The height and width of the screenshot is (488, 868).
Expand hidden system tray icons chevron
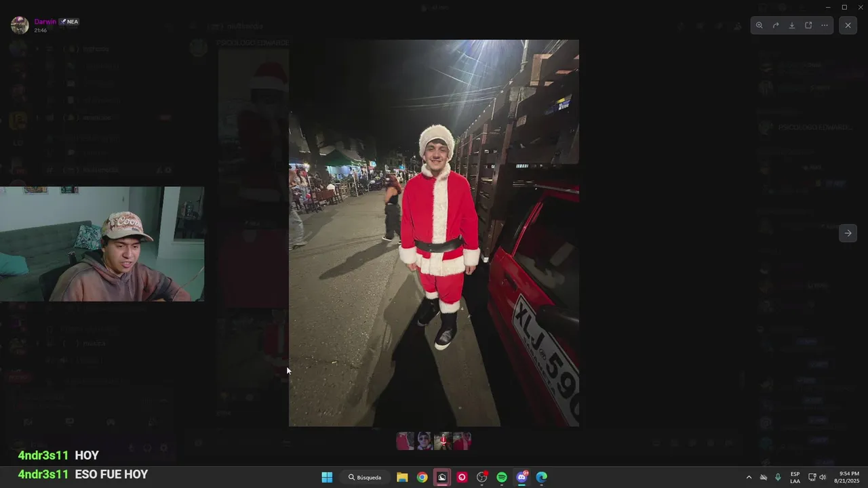749,477
